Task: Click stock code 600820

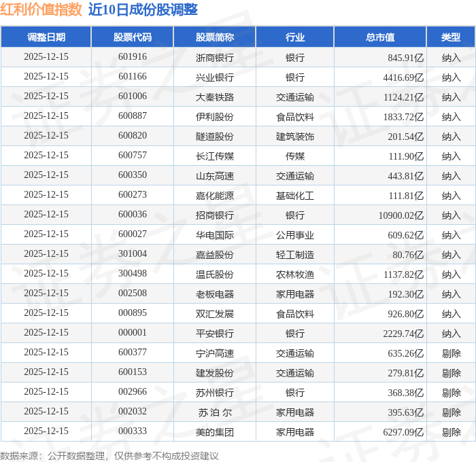Action: click(x=133, y=136)
